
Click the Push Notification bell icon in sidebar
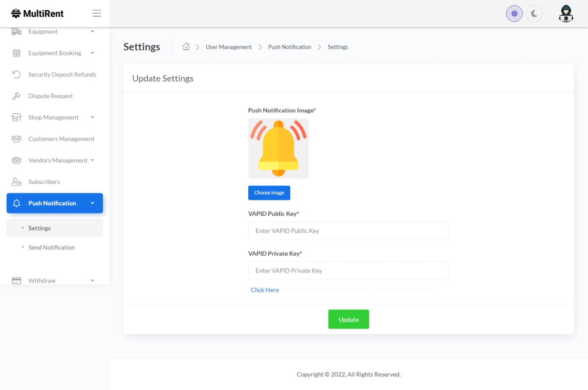[17, 203]
